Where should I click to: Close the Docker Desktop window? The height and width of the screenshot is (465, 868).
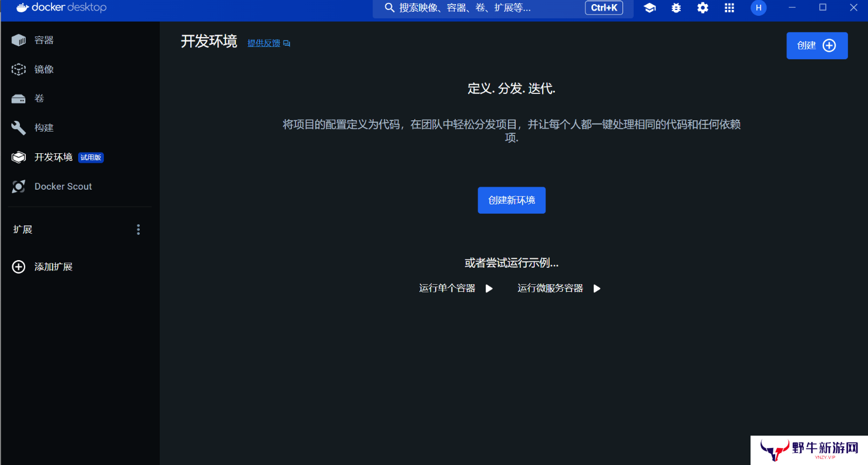click(x=854, y=8)
